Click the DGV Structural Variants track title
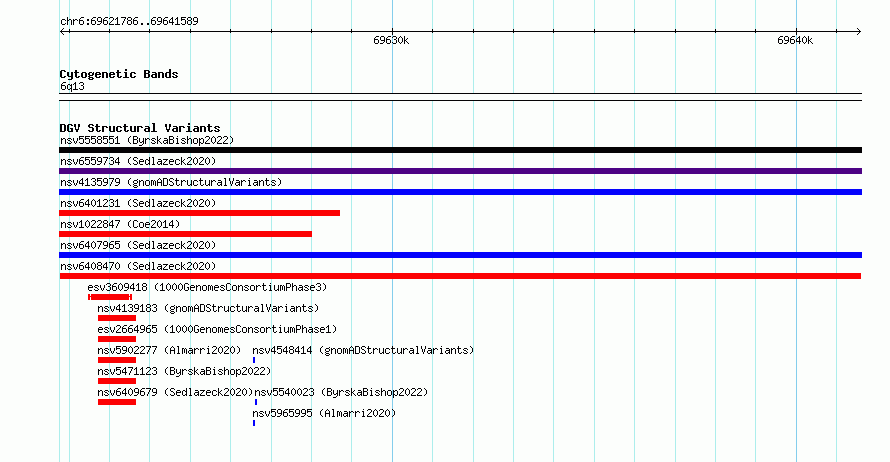 tap(140, 128)
